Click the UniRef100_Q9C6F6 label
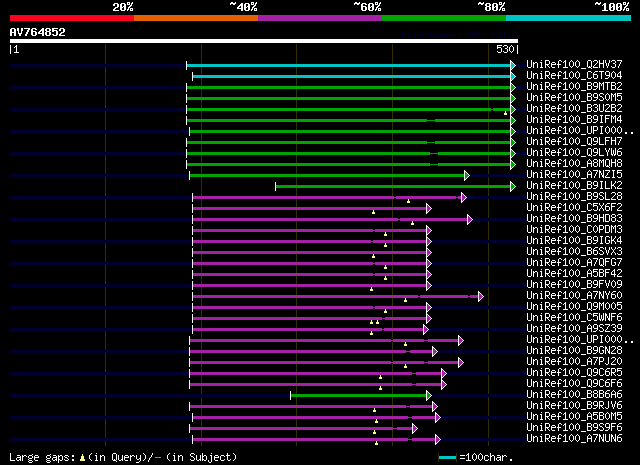The width and height of the screenshot is (640, 465). 574,384
